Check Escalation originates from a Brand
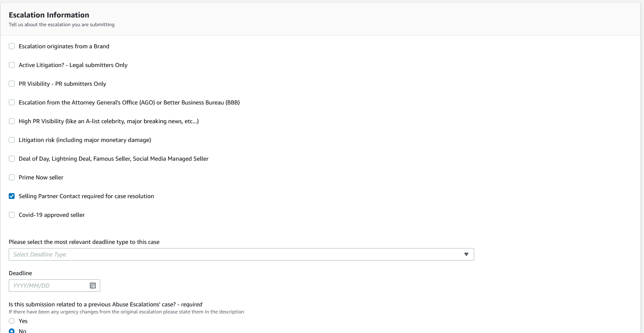 [x=12, y=46]
